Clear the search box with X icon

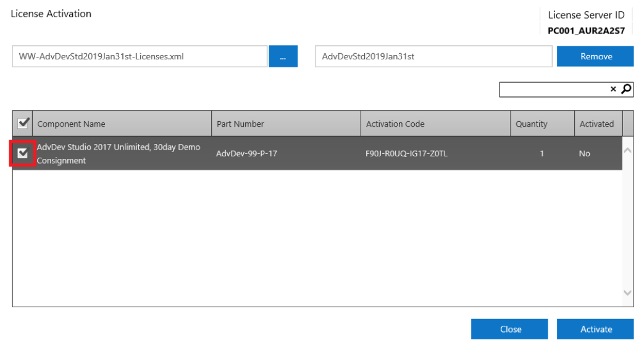pyautogui.click(x=613, y=89)
